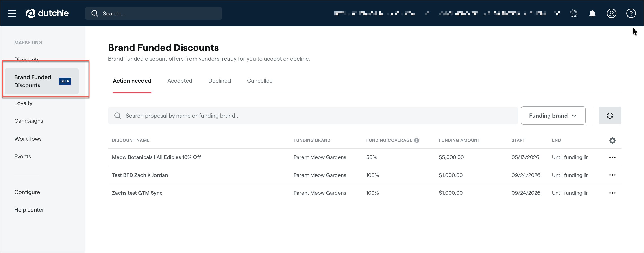Open the hamburger navigation menu
Image resolution: width=644 pixels, height=253 pixels.
point(12,13)
